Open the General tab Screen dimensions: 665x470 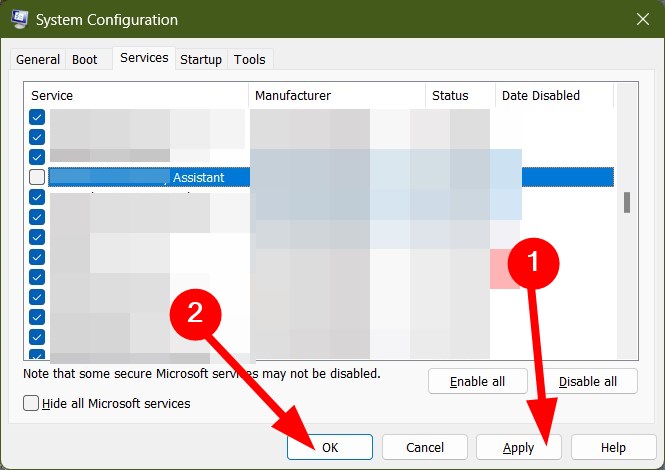click(38, 59)
